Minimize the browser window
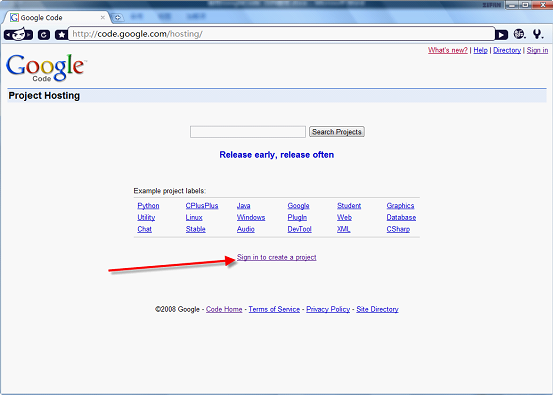The width and height of the screenshot is (553, 395). [x=512, y=5]
